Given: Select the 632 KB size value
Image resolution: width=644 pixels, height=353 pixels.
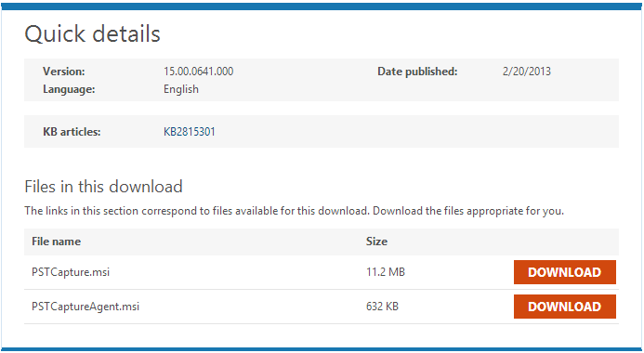Looking at the screenshot, I should tap(382, 307).
